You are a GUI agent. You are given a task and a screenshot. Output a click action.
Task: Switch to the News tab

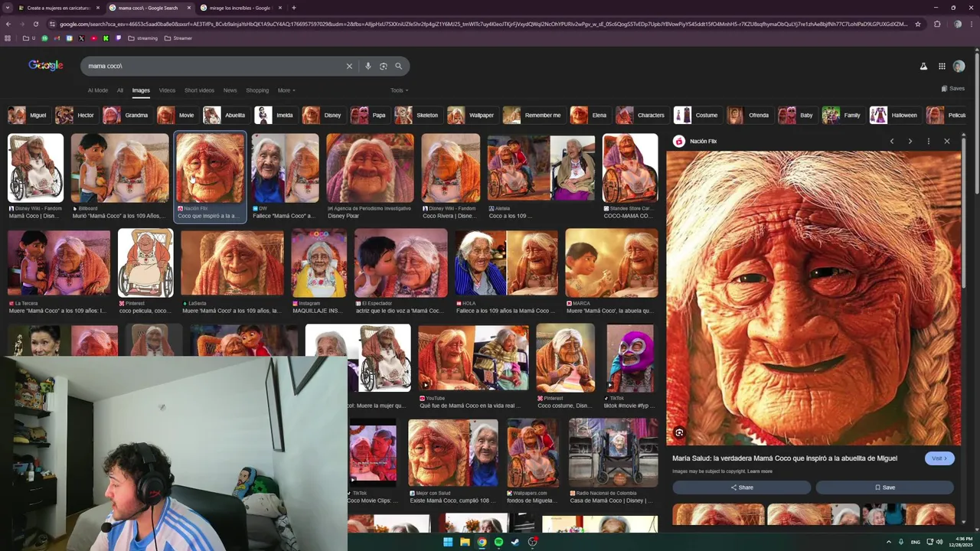point(230,90)
